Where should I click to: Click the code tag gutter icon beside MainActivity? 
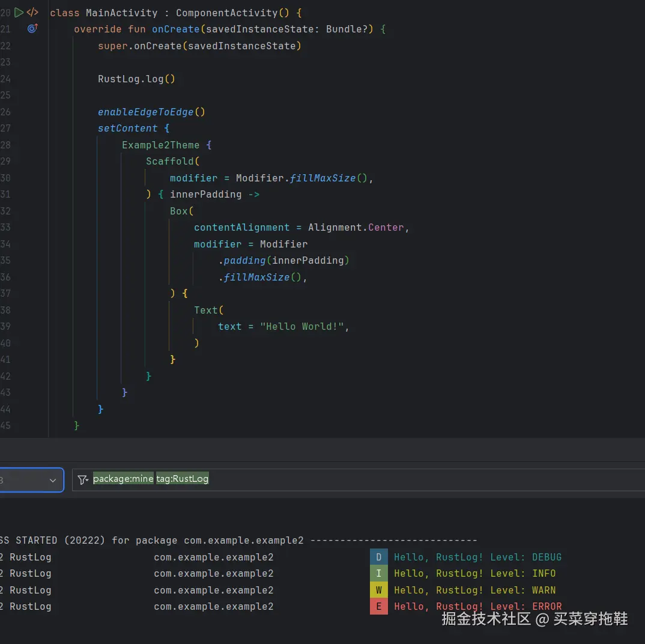(32, 13)
